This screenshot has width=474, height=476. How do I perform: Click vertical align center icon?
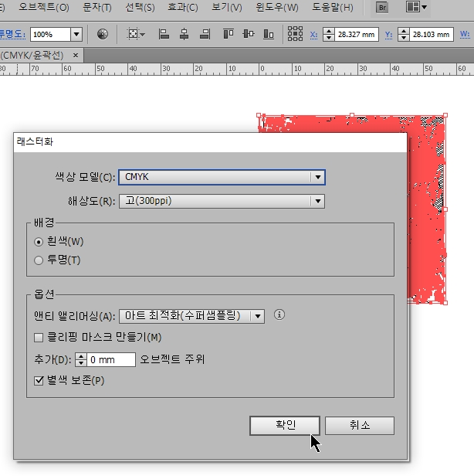pyautogui.click(x=249, y=34)
